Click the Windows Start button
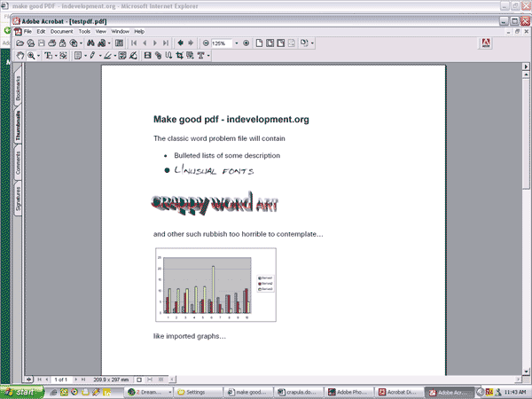This screenshot has width=532, height=399. 22,392
